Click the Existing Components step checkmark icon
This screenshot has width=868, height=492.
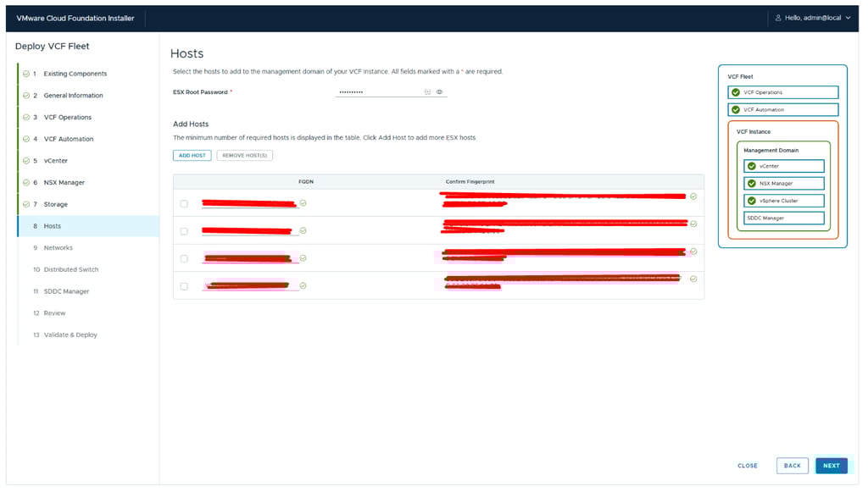(x=26, y=74)
